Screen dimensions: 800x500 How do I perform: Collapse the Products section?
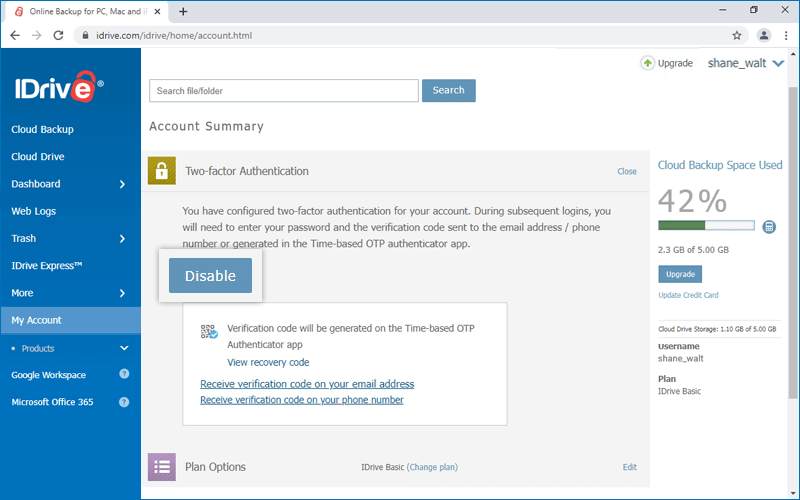coord(124,348)
